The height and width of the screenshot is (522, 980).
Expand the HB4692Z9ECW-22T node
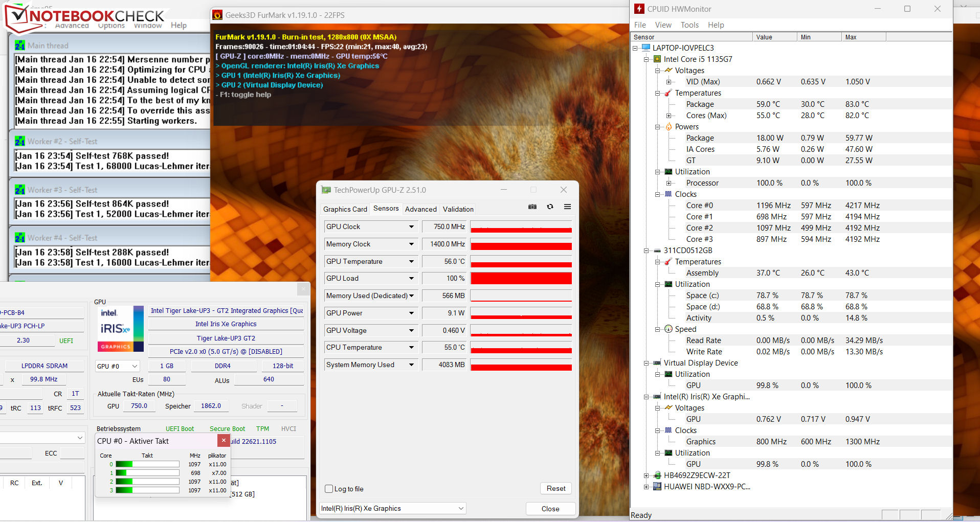point(646,475)
